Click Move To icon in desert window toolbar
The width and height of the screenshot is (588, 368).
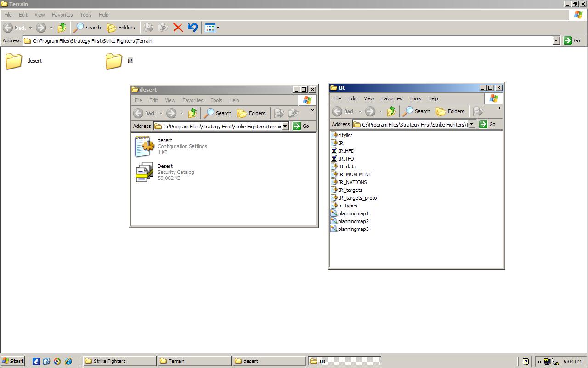pos(279,113)
